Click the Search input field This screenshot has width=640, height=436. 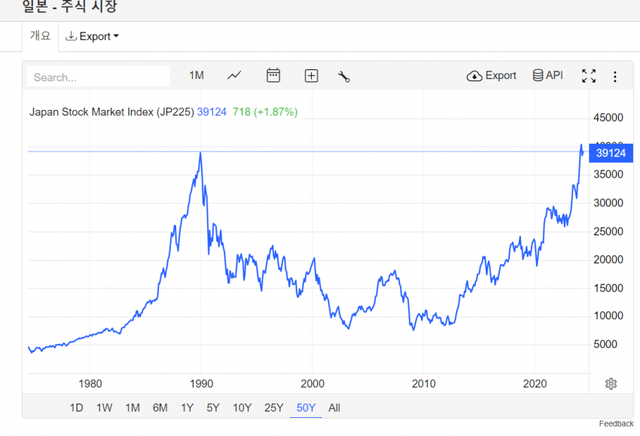[x=99, y=77]
